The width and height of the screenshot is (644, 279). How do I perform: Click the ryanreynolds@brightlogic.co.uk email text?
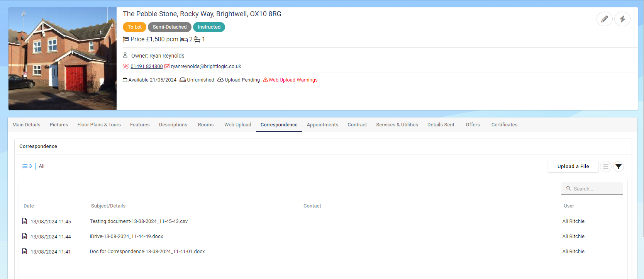(x=206, y=66)
